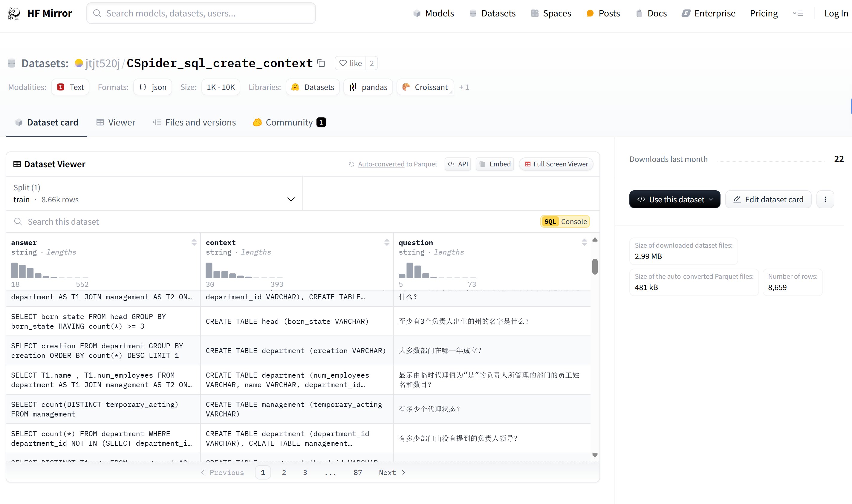Click the scroll down arrow of table
The height and width of the screenshot is (504, 852).
pos(595,455)
